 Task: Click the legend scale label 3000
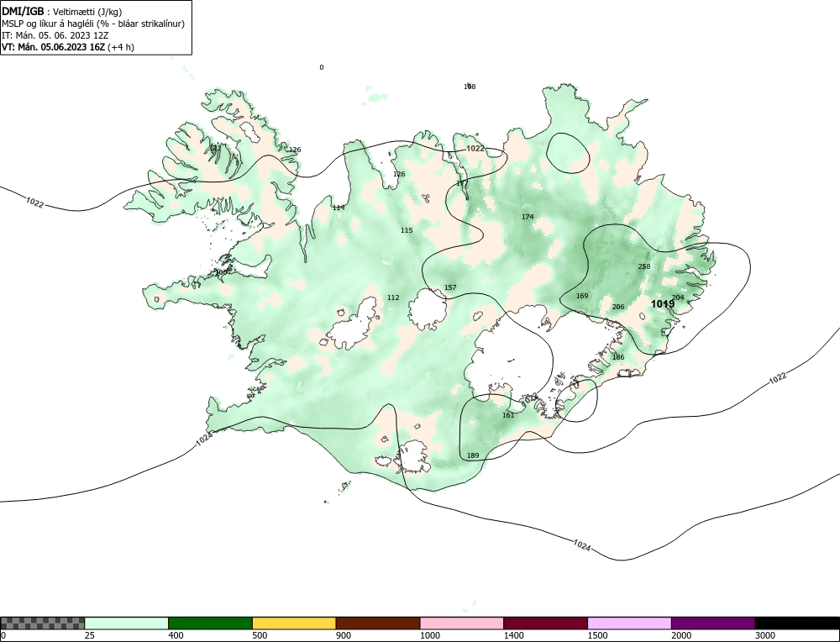point(765,635)
